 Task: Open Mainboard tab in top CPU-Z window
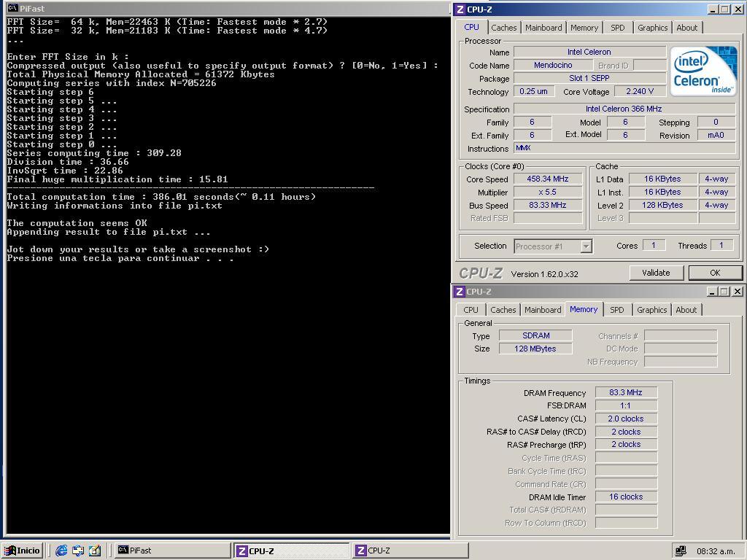pos(543,28)
